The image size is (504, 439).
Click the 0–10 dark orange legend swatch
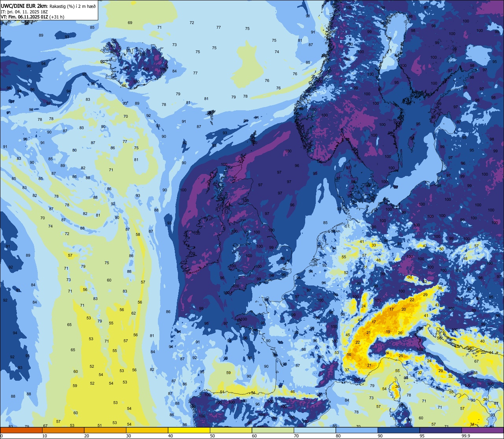(22, 430)
